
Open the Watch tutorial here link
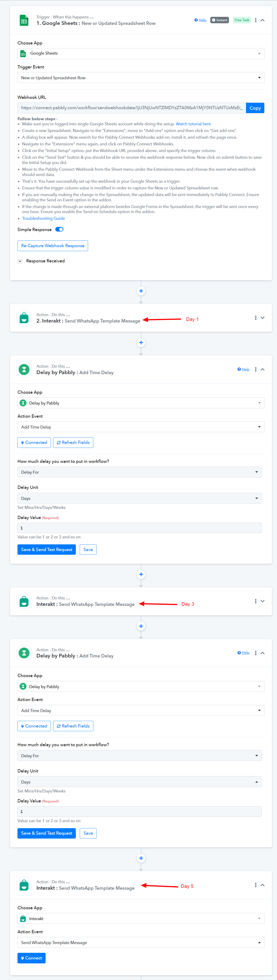tap(193, 124)
